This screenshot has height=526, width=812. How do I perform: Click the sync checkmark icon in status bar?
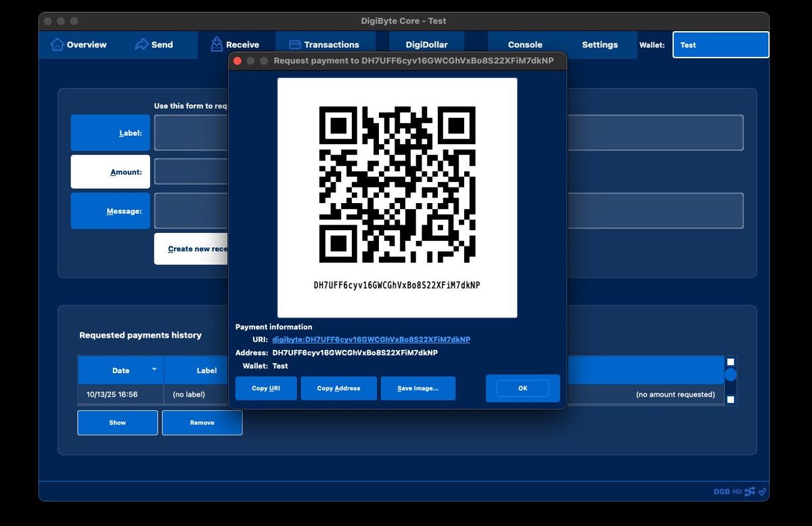tap(763, 492)
